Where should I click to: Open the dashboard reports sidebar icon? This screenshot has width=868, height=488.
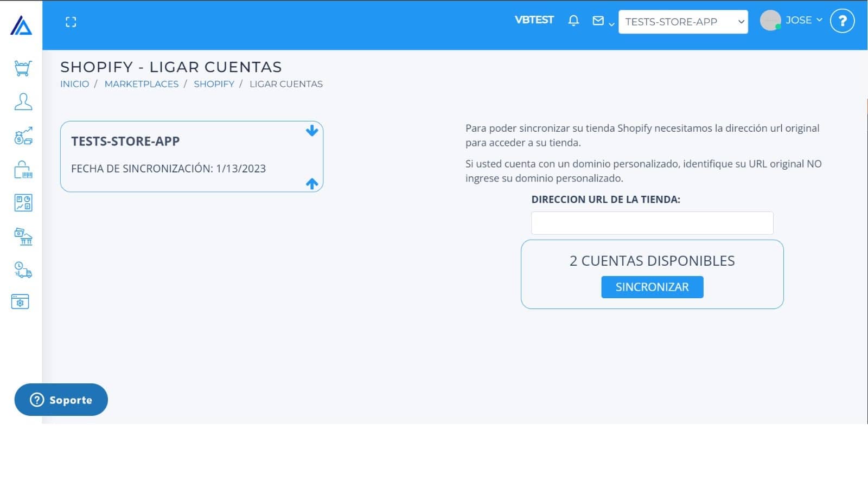(x=23, y=203)
